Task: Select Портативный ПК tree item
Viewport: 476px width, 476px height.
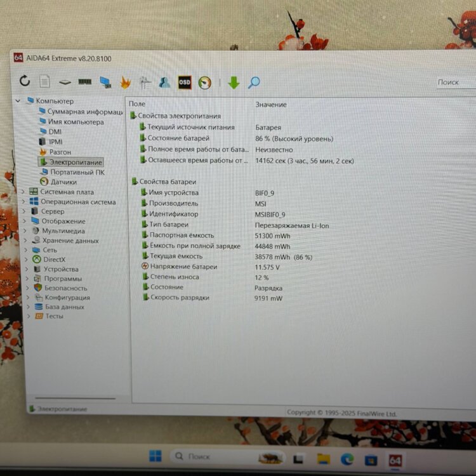Action: [x=77, y=172]
